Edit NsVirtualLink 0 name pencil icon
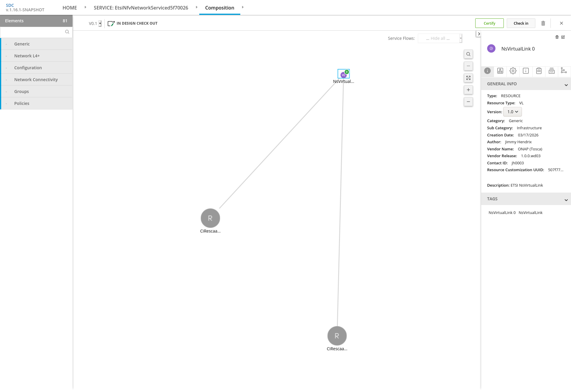This screenshot has width=571, height=392. [x=563, y=37]
